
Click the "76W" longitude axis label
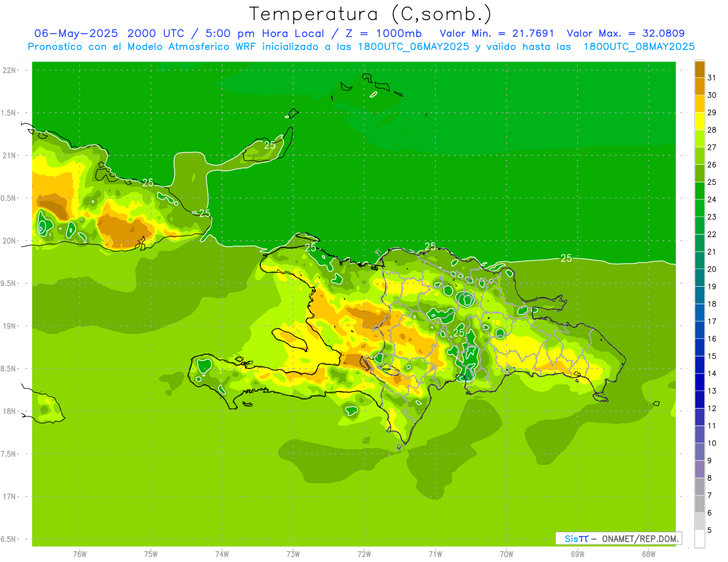pyautogui.click(x=79, y=554)
